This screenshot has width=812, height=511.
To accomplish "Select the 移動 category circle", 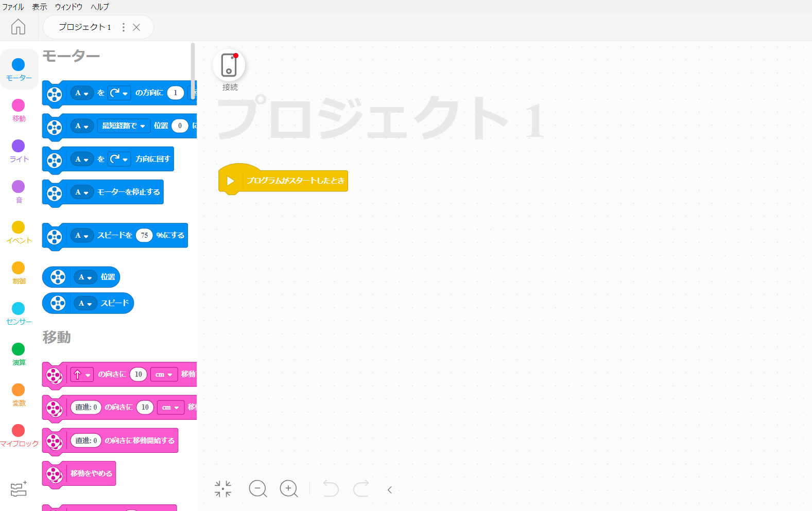I will click(x=19, y=105).
